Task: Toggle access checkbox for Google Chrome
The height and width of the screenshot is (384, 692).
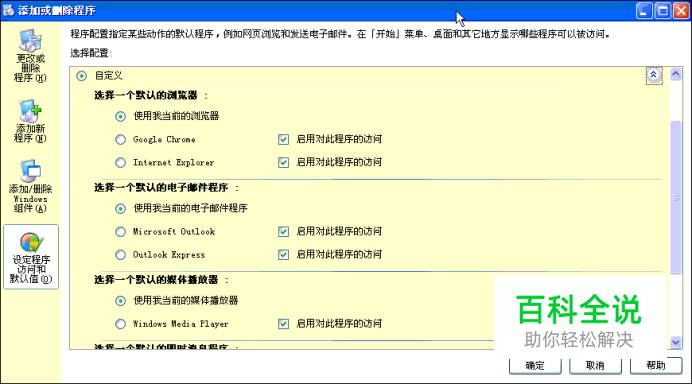Action: (x=283, y=139)
